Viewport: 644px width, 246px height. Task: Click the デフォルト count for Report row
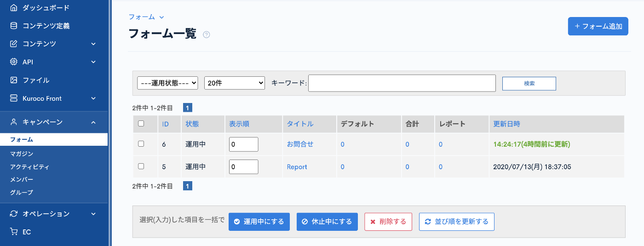(343, 167)
